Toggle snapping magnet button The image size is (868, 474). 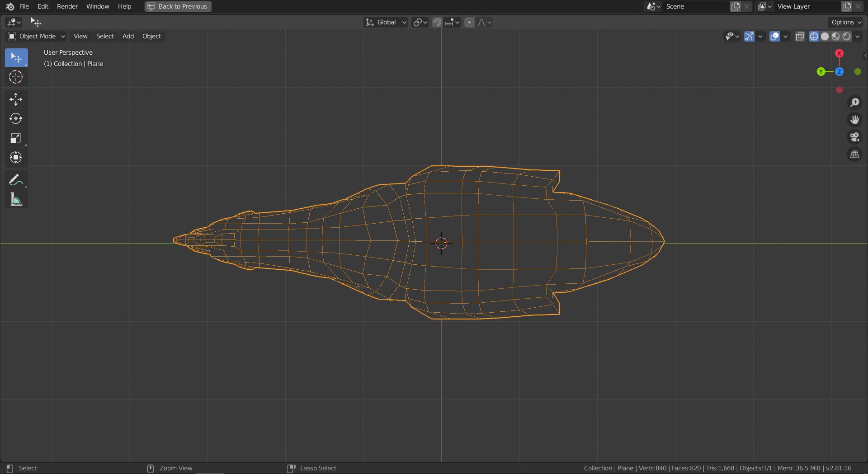pos(437,22)
